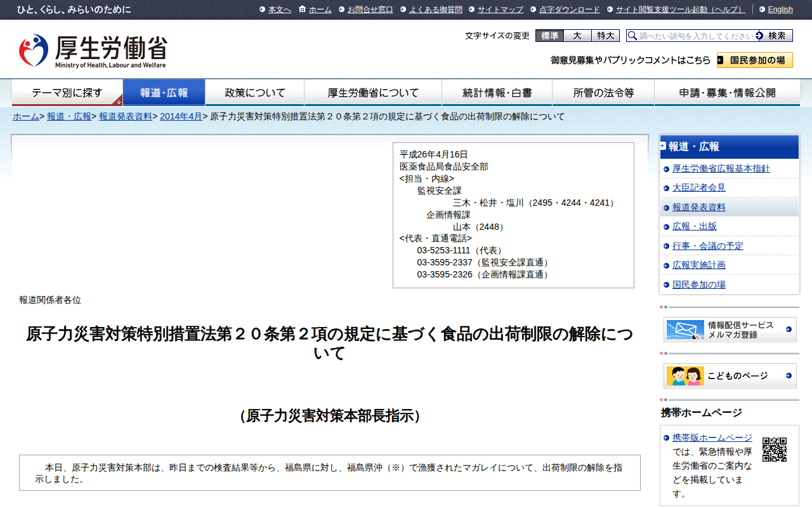Open the 申請・募集・情報公開 tab
Image resolution: width=812 pixels, height=508 pixels.
(727, 93)
